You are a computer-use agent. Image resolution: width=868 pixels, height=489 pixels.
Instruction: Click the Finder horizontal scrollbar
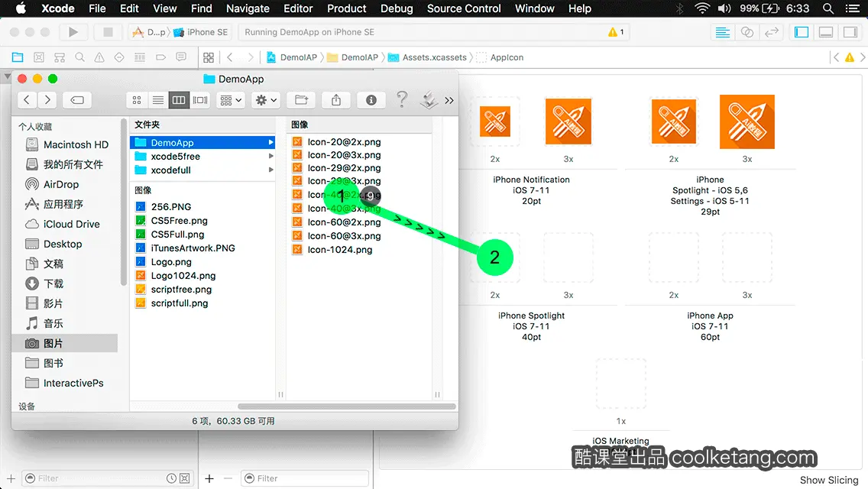347,406
